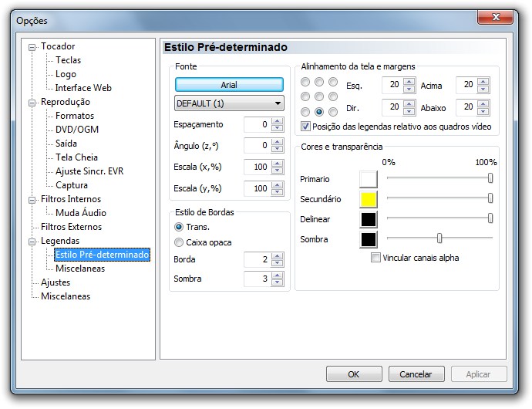Select Teclas in the tree
Image resolution: width=532 pixels, height=409 pixels.
coord(68,60)
